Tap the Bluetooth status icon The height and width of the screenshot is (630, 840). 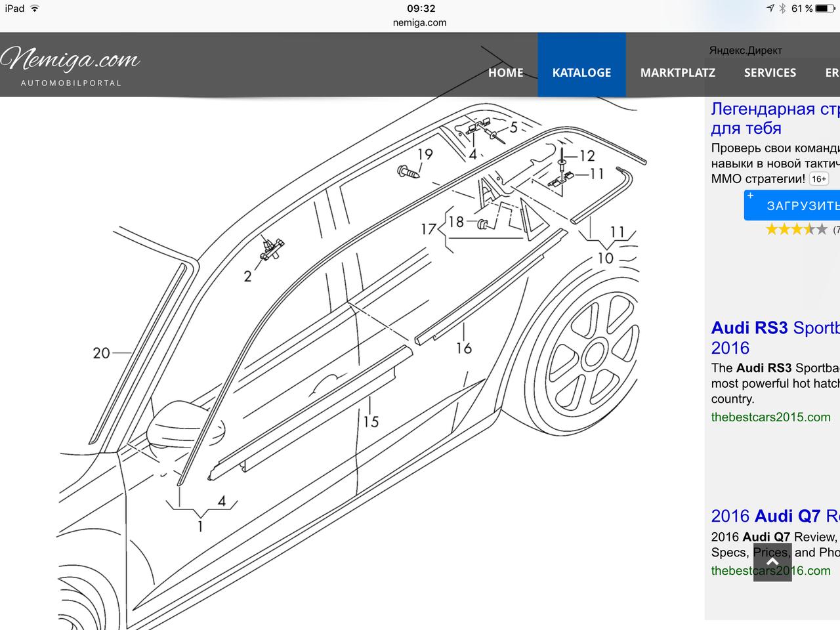pyautogui.click(x=782, y=9)
